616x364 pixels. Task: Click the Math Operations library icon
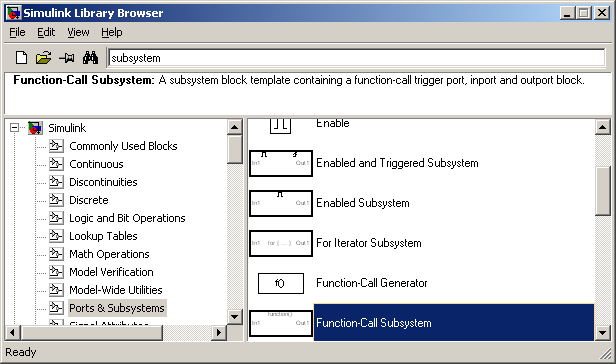click(x=56, y=254)
